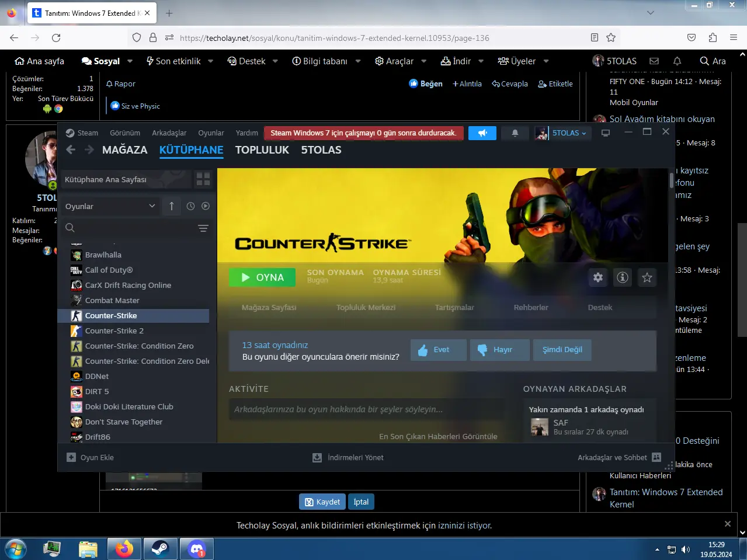Click the green OYNA play button
This screenshot has height=560, width=747.
click(x=262, y=277)
